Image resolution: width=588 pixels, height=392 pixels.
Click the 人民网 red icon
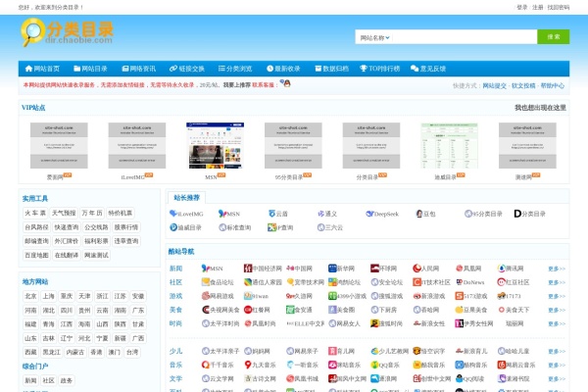[416, 269]
